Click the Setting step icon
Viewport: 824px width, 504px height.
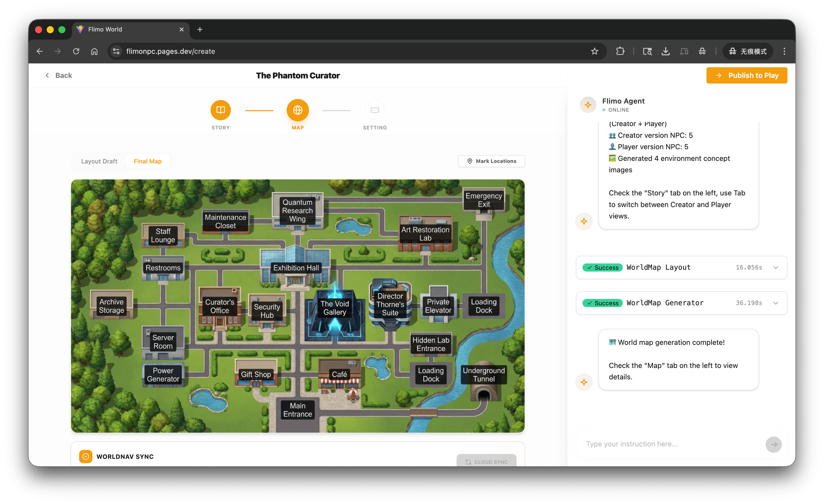coord(374,110)
